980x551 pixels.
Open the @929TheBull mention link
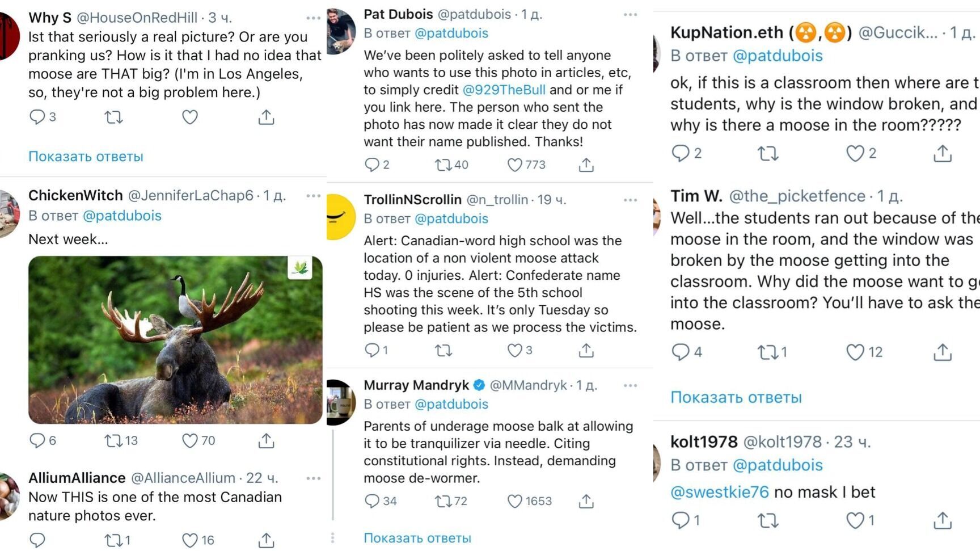click(x=504, y=90)
